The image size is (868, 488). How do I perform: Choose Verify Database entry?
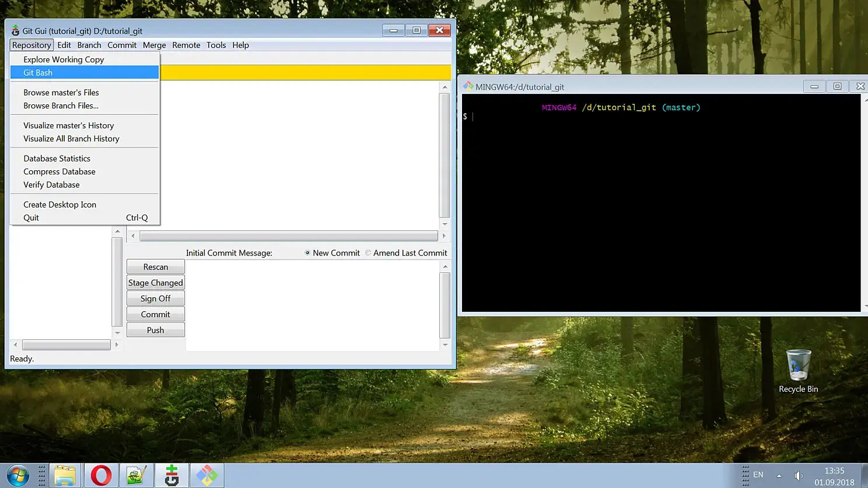[x=85, y=185]
